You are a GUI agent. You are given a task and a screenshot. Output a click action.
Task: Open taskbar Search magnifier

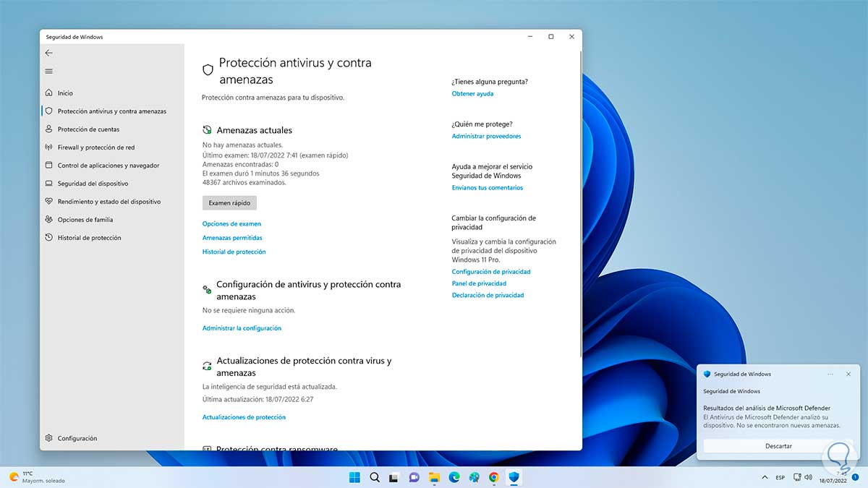pyautogui.click(x=375, y=477)
